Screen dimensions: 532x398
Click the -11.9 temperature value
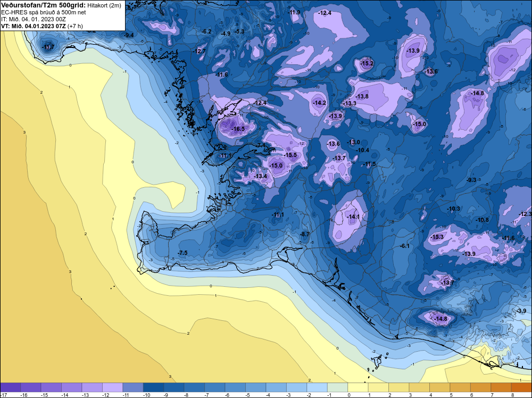coord(294,13)
